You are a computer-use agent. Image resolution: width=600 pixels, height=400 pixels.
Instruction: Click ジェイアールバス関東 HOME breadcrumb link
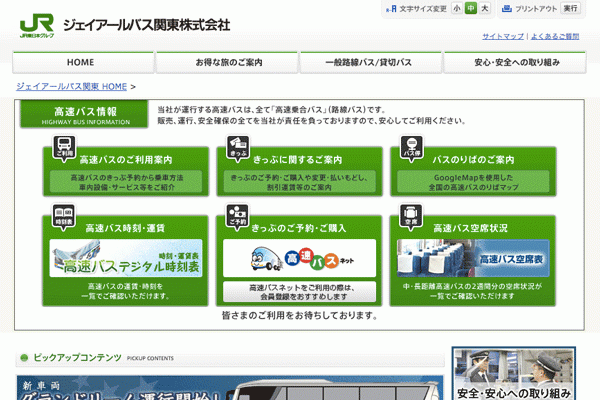coord(72,87)
